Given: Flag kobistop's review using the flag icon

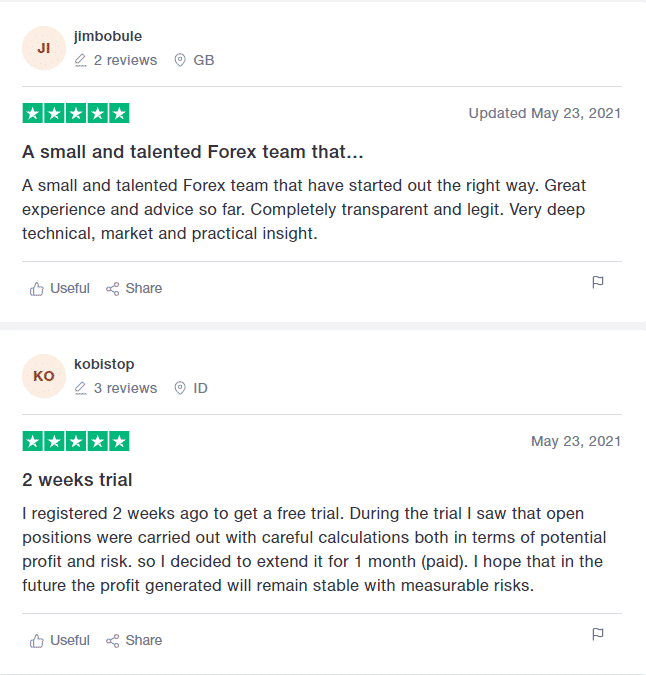Looking at the screenshot, I should pyautogui.click(x=598, y=635).
